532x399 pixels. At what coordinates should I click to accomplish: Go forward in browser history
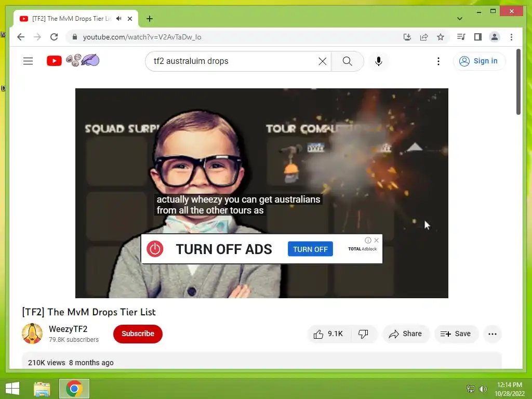[37, 37]
